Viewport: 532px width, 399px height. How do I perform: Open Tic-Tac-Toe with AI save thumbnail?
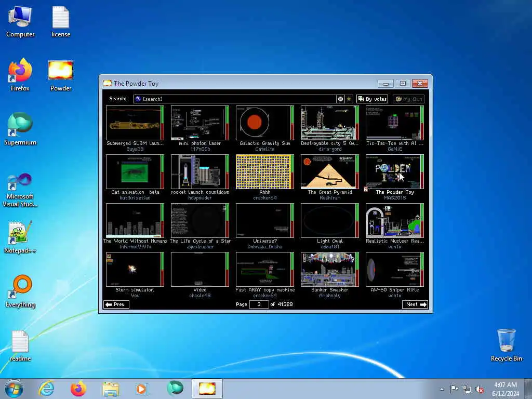[395, 123]
